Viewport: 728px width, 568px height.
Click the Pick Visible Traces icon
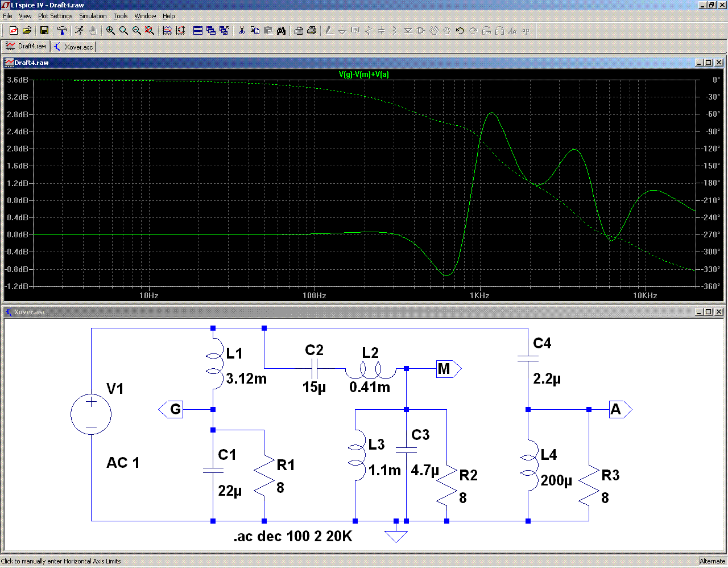[x=180, y=31]
